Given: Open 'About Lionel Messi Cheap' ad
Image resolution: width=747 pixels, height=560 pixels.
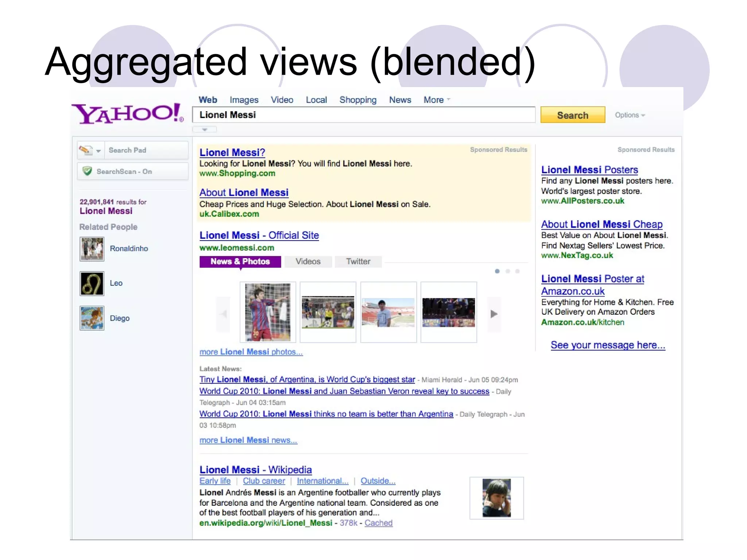Looking at the screenshot, I should pos(602,224).
